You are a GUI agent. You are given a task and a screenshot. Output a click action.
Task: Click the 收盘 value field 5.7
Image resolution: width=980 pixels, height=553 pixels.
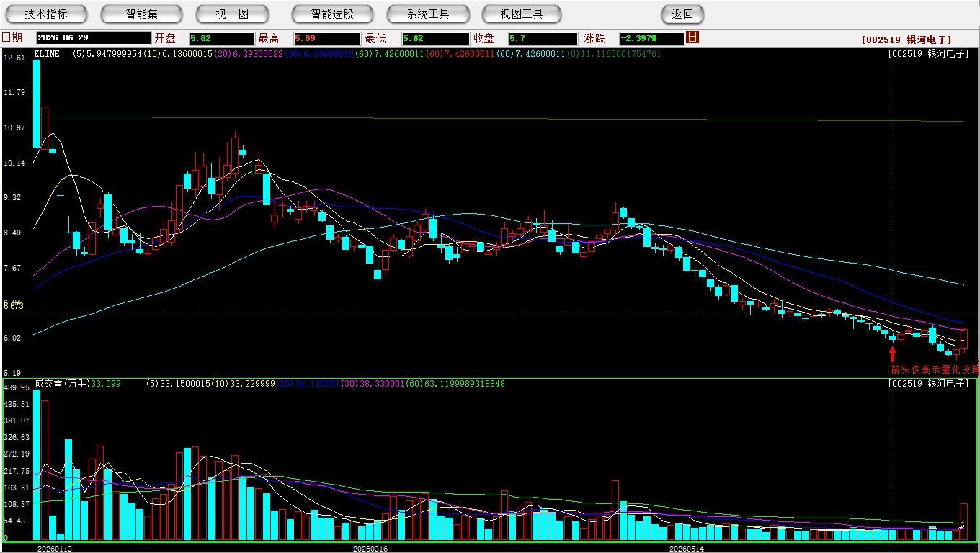(543, 39)
